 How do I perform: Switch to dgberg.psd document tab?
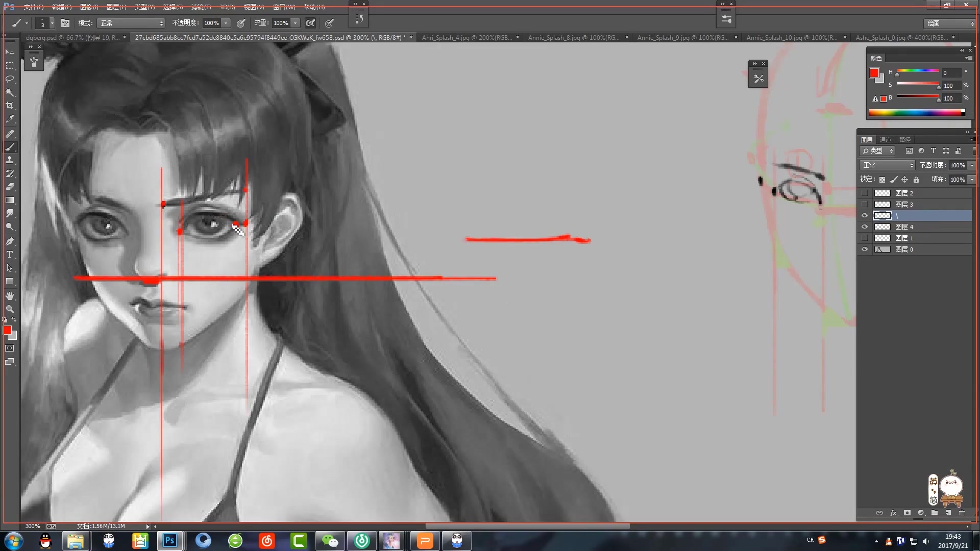point(73,37)
